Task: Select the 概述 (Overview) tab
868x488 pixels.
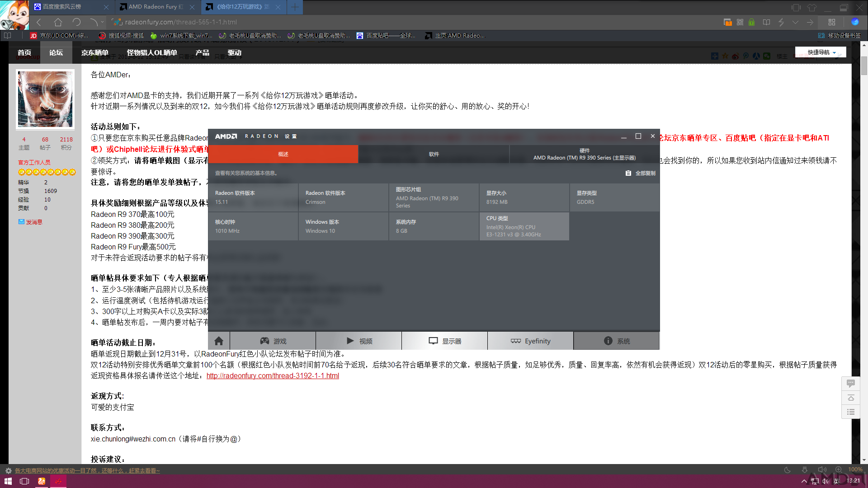Action: coord(283,154)
